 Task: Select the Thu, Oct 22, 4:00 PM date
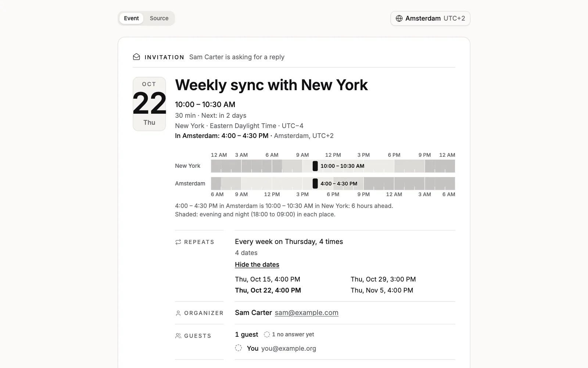click(x=268, y=290)
